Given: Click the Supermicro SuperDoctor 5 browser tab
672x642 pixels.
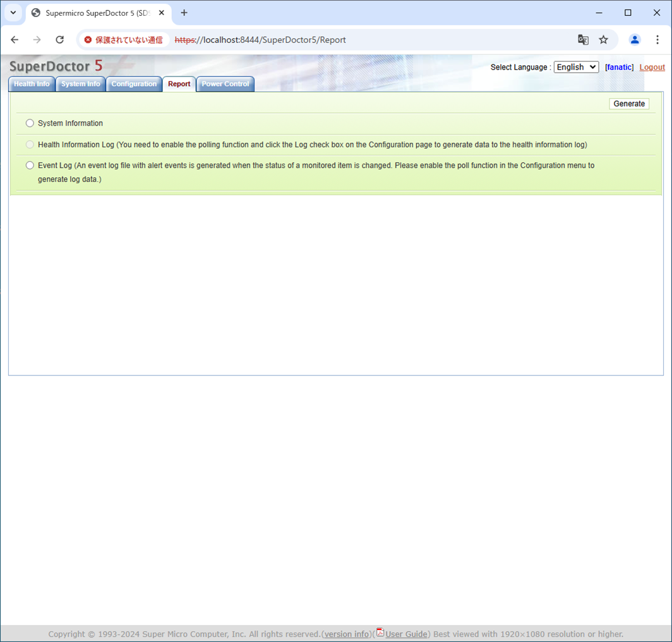Looking at the screenshot, I should point(99,13).
